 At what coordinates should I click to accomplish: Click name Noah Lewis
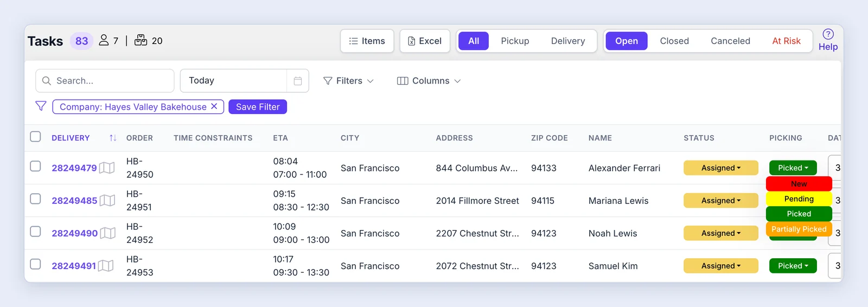pos(613,233)
